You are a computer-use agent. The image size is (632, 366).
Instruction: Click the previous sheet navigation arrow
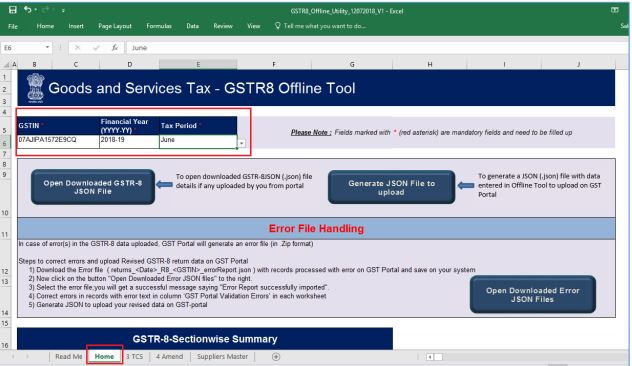click(x=13, y=357)
